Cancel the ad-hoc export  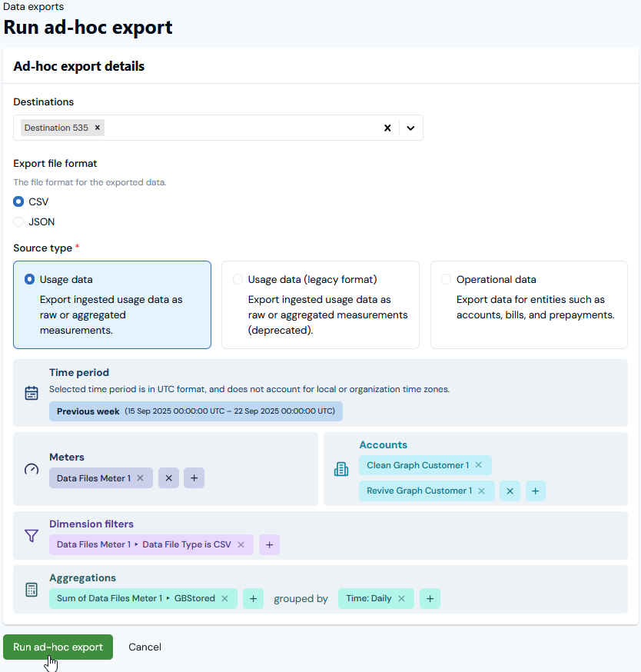[x=144, y=647]
